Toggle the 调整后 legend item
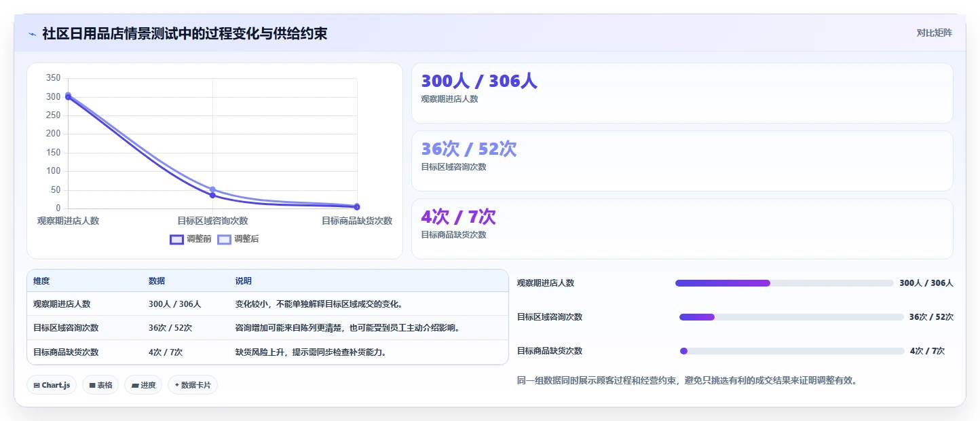 238,239
